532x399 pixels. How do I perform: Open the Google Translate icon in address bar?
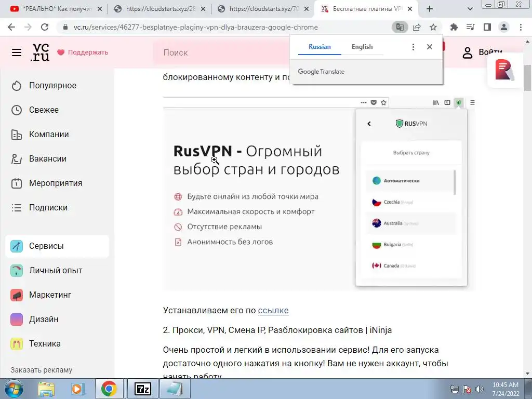400,27
